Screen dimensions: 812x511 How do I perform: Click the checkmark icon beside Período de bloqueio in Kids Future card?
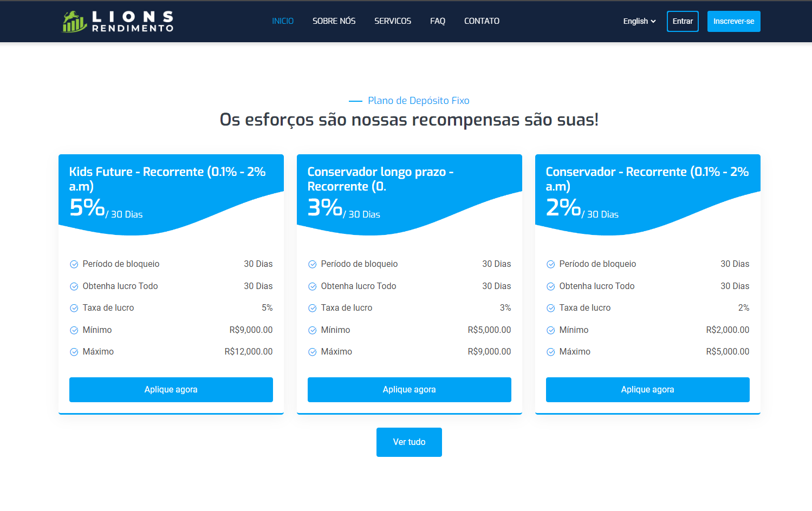[73, 264]
